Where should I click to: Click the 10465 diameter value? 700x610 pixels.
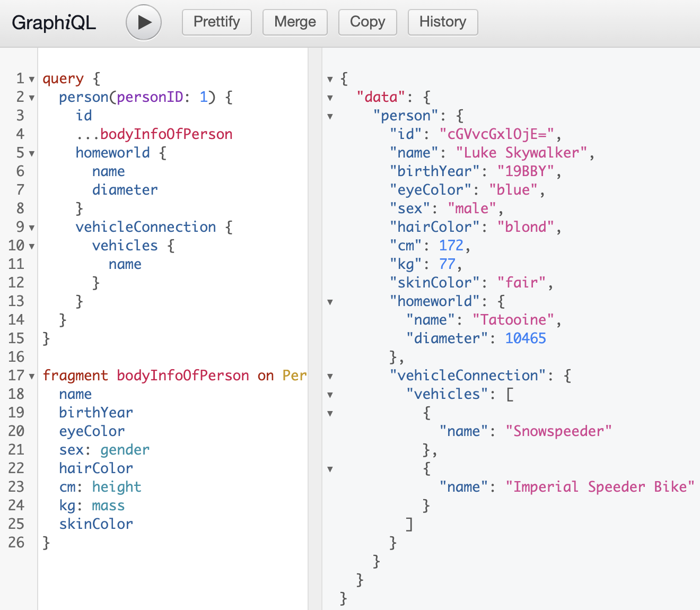[x=526, y=338]
